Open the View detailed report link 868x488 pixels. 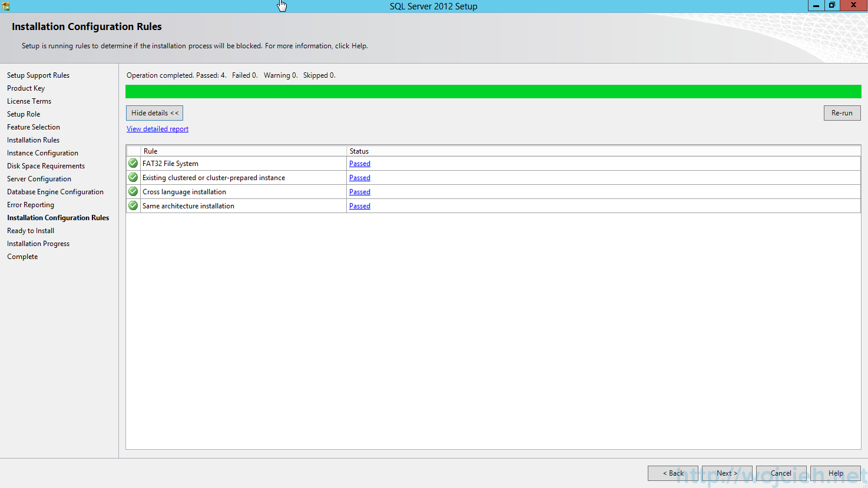point(158,129)
